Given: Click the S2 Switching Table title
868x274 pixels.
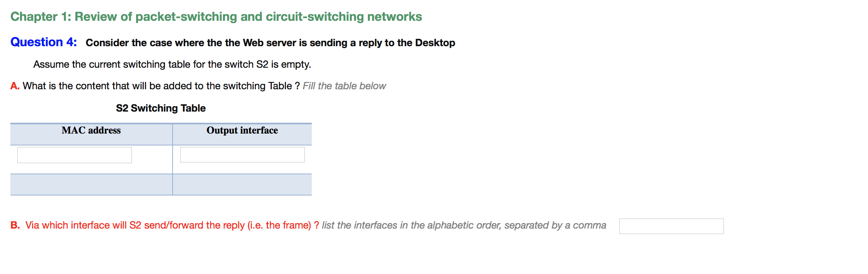Looking at the screenshot, I should pyautogui.click(x=161, y=108).
